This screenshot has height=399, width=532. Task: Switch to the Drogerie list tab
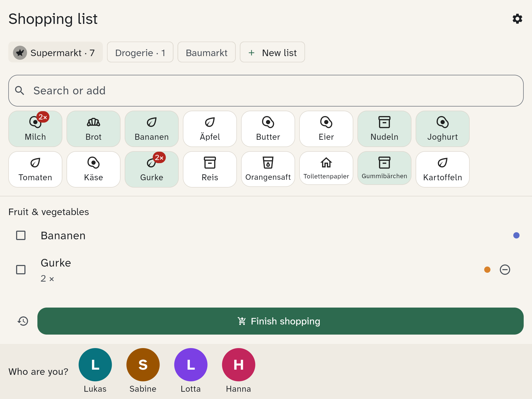[140, 52]
